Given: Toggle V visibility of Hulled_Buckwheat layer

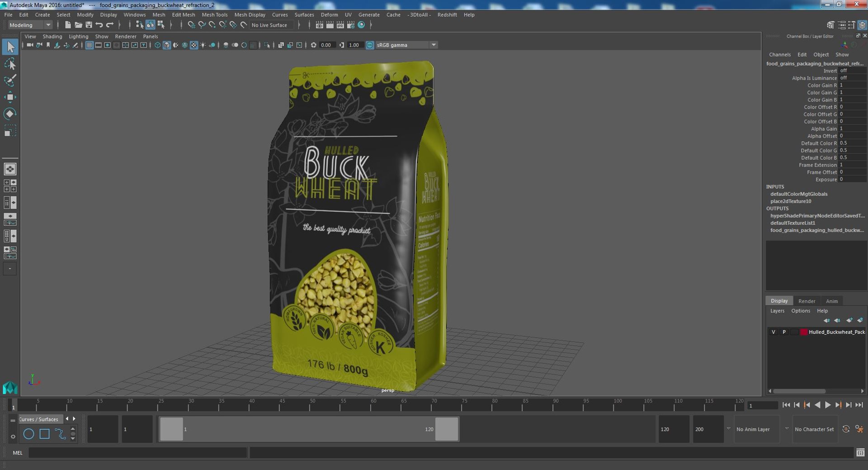Looking at the screenshot, I should pyautogui.click(x=774, y=332).
